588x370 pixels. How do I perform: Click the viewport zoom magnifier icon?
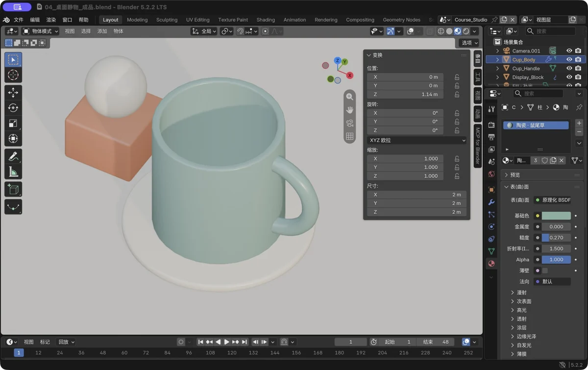pos(349,97)
